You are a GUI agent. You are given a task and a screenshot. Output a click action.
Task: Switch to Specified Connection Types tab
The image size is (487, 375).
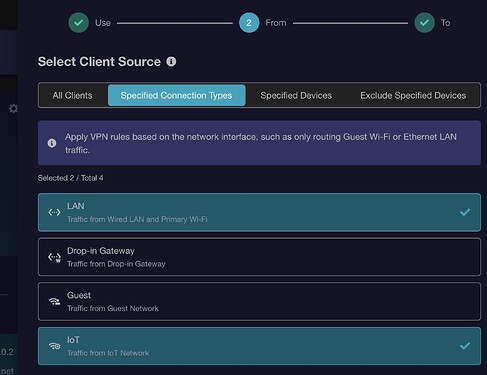tap(176, 95)
